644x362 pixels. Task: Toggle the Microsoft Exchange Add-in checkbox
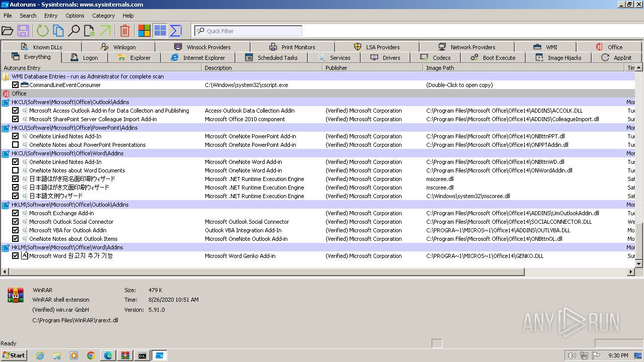pyautogui.click(x=16, y=213)
